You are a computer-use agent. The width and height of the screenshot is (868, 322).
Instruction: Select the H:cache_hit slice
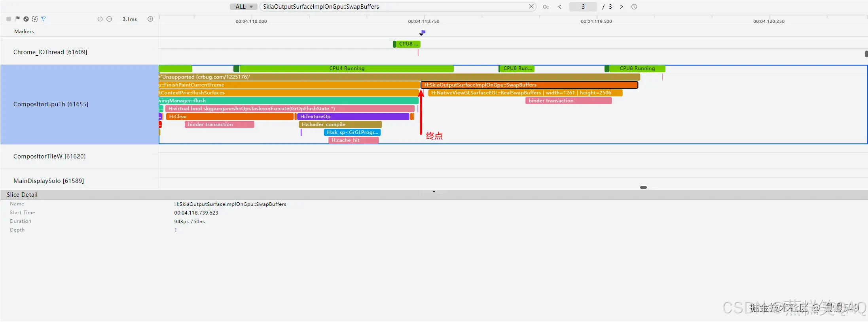tap(354, 140)
